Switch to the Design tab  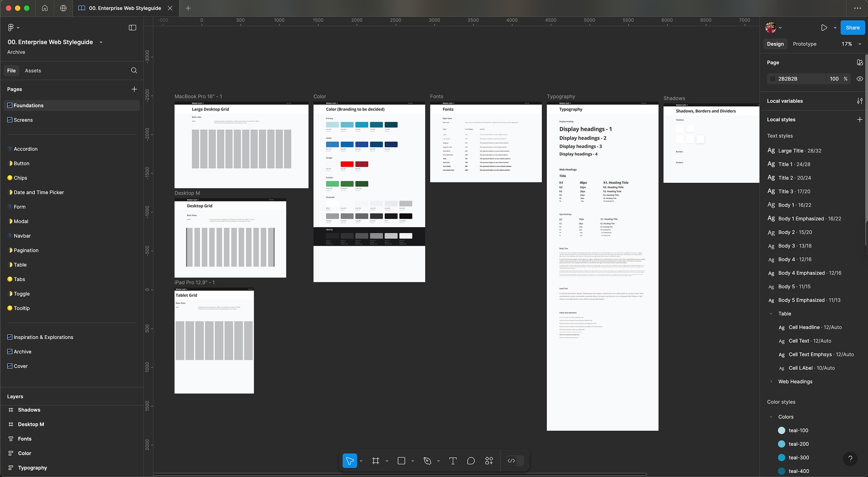click(775, 44)
